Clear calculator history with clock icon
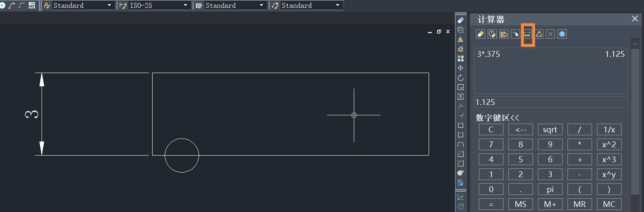The width and height of the screenshot is (644, 212). (x=492, y=34)
